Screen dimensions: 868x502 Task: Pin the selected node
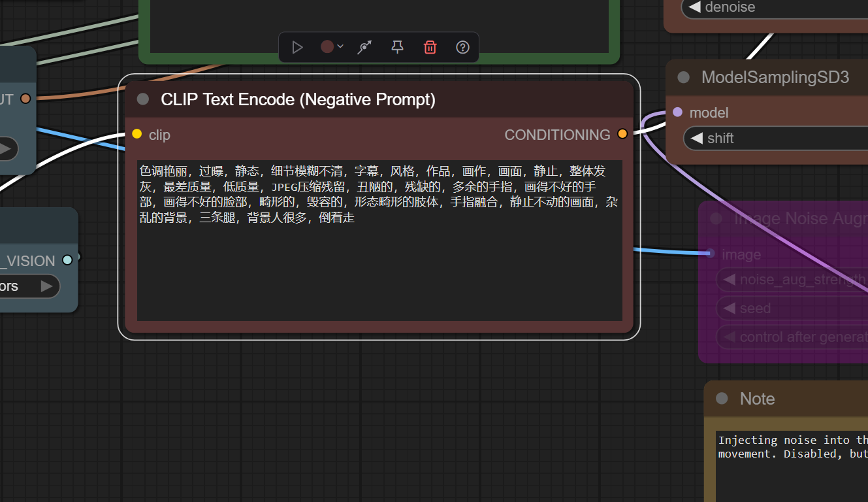point(397,47)
